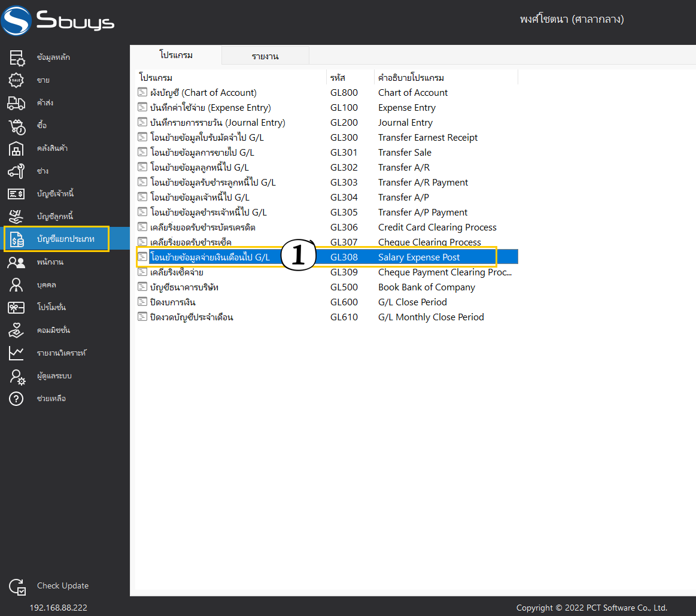Switch to the รายงาน tab
Viewport: 696px width, 616px height.
265,56
